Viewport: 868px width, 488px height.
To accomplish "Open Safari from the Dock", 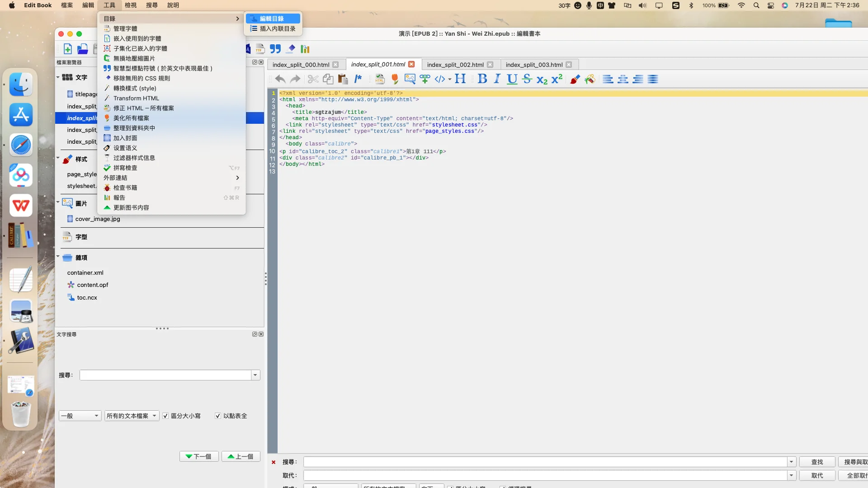I will (x=21, y=145).
